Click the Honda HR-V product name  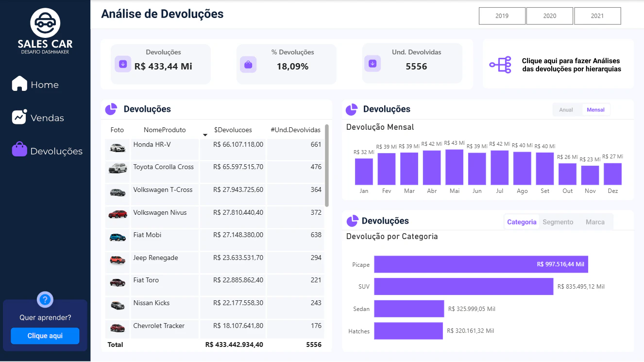pyautogui.click(x=152, y=144)
